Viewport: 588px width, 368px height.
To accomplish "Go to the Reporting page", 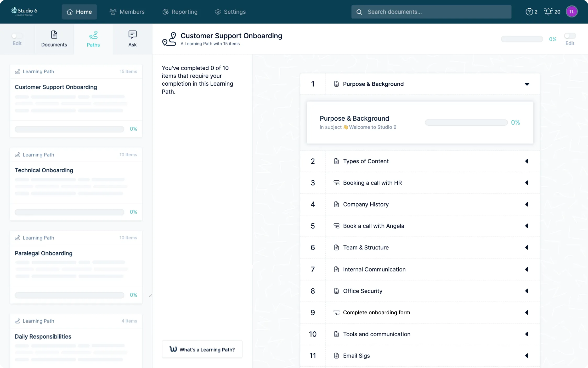I will (180, 12).
